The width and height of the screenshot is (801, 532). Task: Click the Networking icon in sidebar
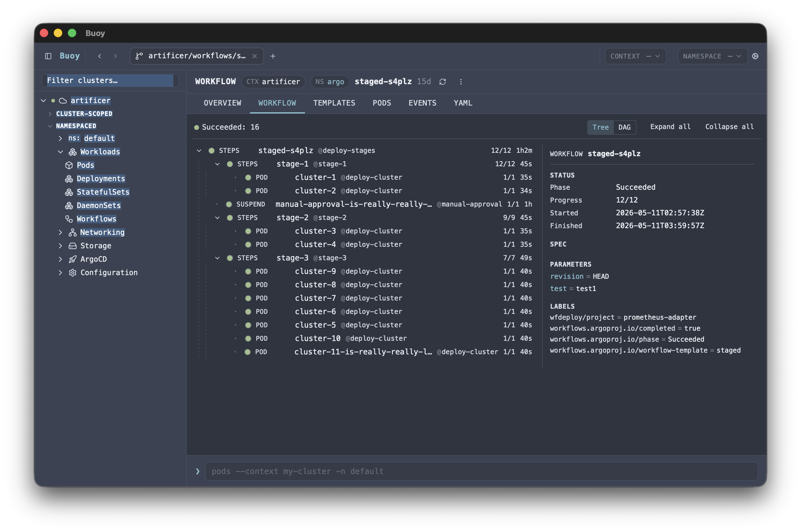72,232
